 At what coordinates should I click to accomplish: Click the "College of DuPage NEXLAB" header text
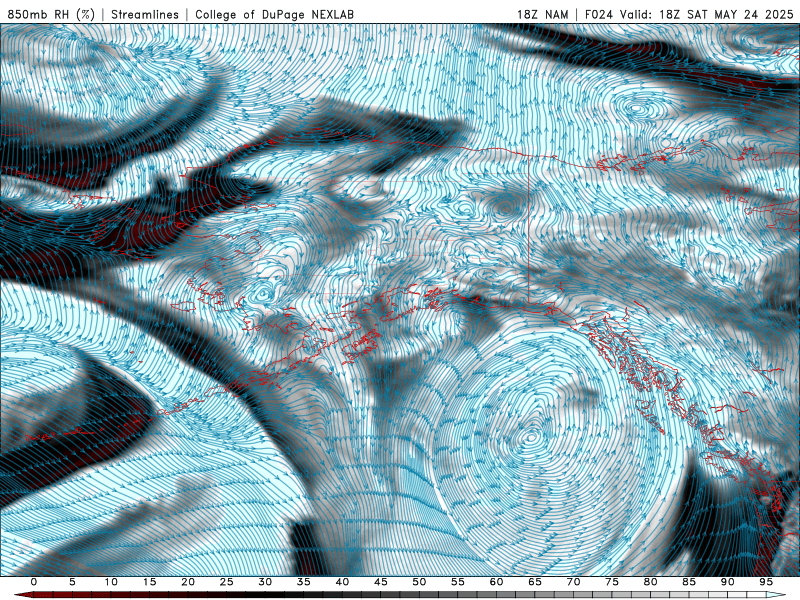pos(274,14)
